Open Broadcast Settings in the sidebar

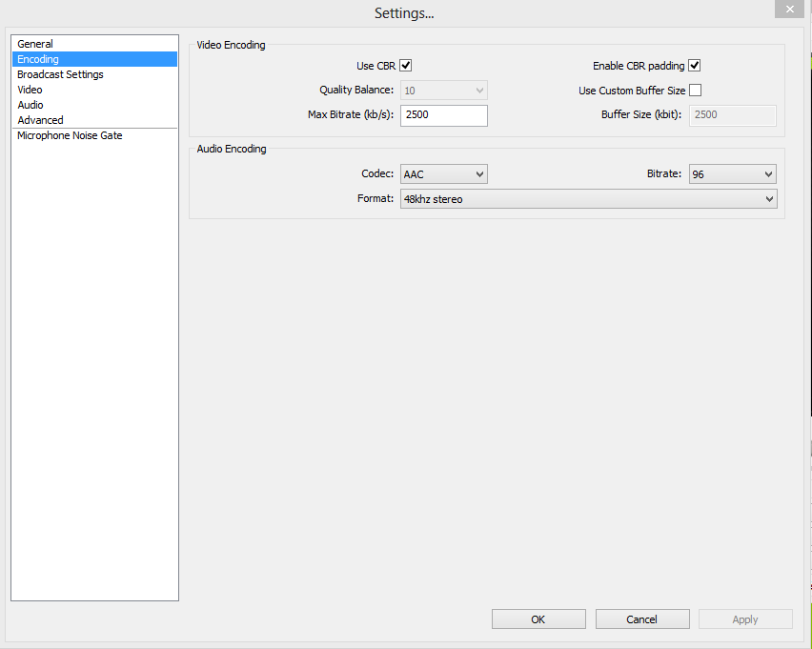[94, 74]
